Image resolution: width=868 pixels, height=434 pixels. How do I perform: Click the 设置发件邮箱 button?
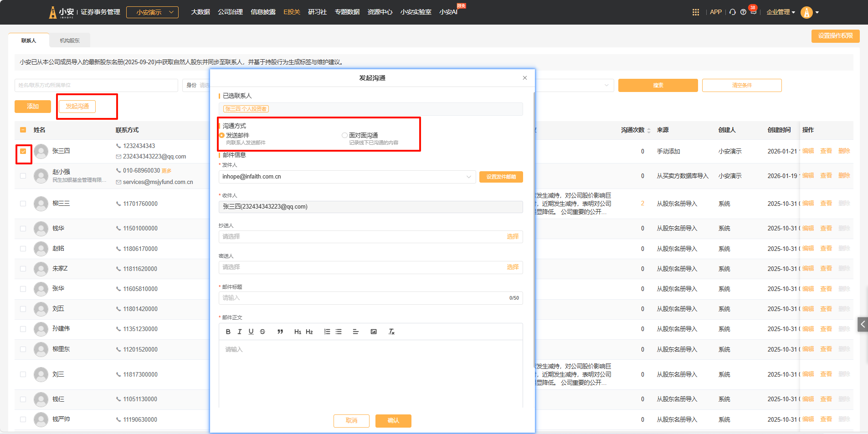pyautogui.click(x=501, y=177)
